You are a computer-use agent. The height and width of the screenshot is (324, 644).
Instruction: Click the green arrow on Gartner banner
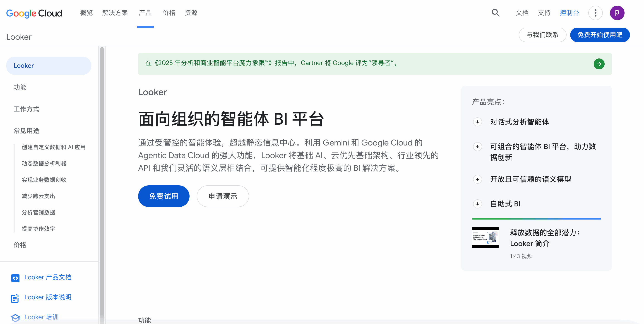(599, 64)
